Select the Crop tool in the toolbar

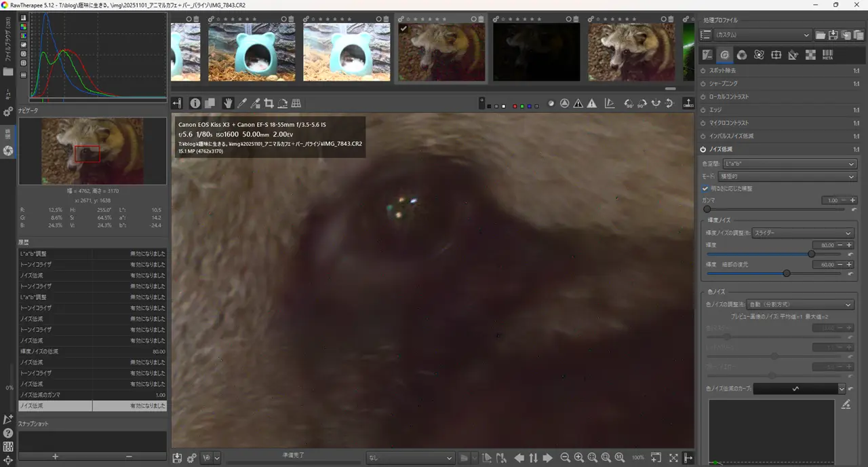click(x=269, y=103)
